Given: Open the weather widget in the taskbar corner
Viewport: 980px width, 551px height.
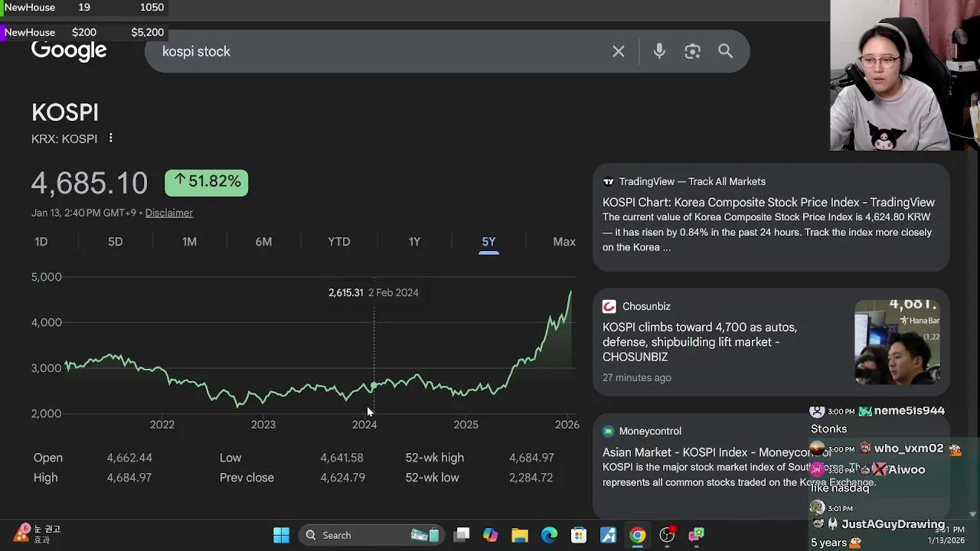Looking at the screenshot, I should pos(37,534).
